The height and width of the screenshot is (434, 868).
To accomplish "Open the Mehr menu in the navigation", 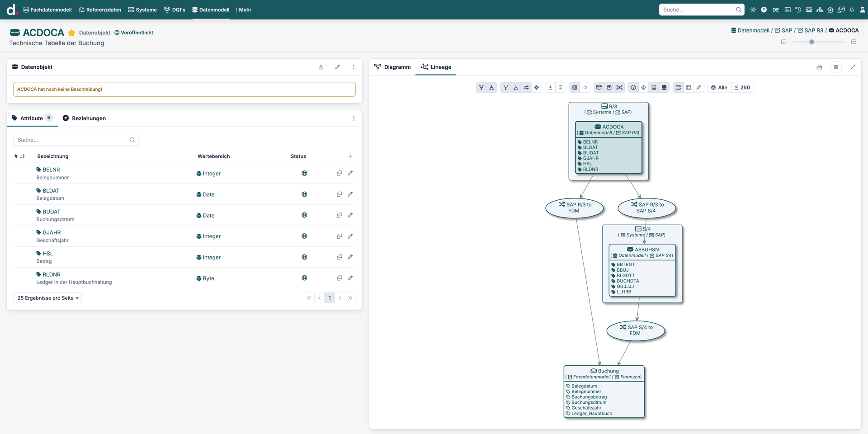I will (x=243, y=9).
